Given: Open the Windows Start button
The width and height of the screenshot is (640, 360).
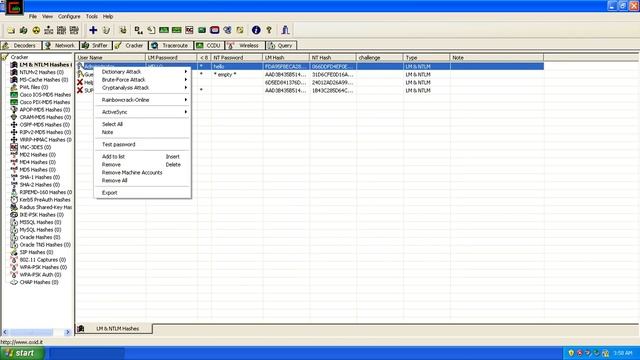Looking at the screenshot, I should (x=22, y=353).
